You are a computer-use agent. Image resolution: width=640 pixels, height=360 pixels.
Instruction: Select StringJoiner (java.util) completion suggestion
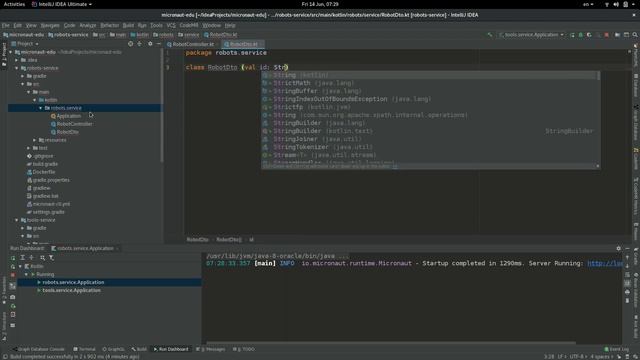tap(428, 139)
